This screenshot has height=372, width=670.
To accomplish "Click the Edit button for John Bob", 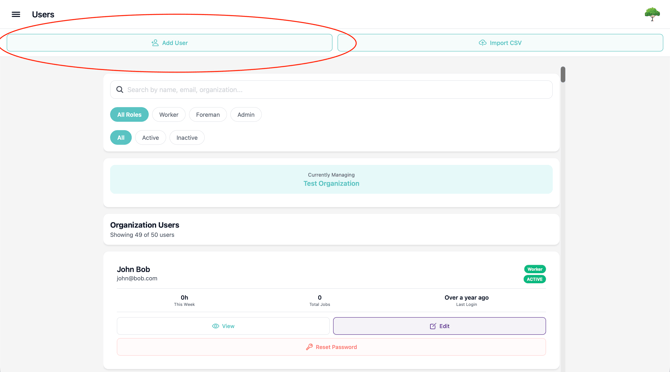I will click(439, 326).
